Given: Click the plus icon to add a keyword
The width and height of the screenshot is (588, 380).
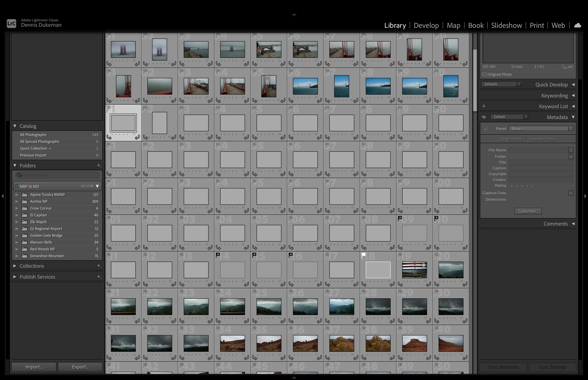Looking at the screenshot, I should pos(484,106).
